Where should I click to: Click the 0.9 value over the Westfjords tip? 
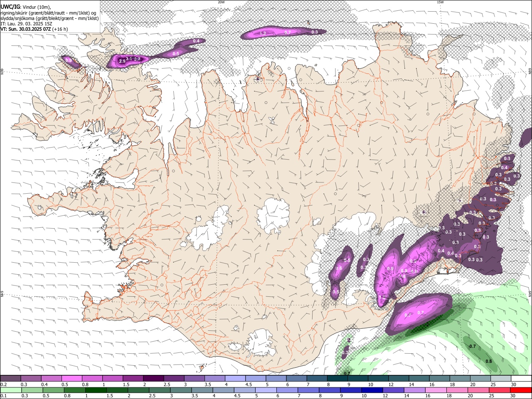click(69, 60)
